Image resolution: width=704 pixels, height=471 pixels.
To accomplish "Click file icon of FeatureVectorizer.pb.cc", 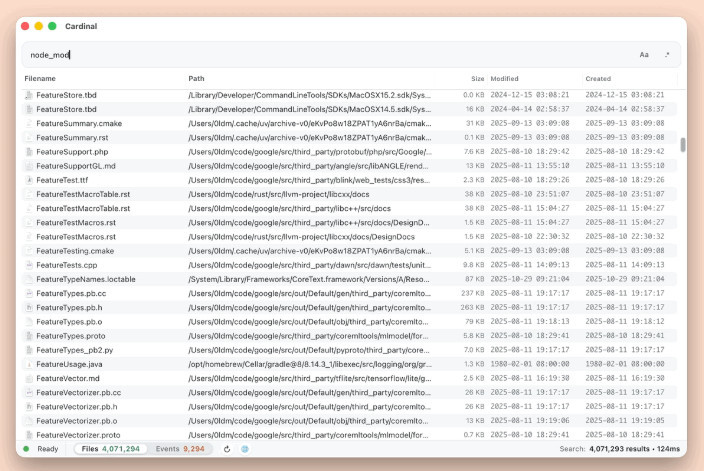I will pos(29,392).
